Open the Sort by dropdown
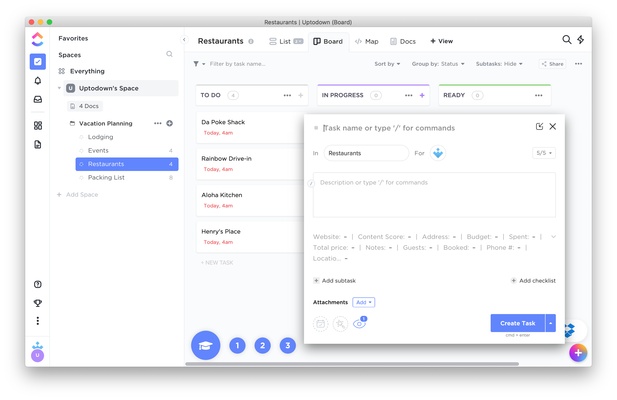The height and width of the screenshot is (400, 617). 387,64
